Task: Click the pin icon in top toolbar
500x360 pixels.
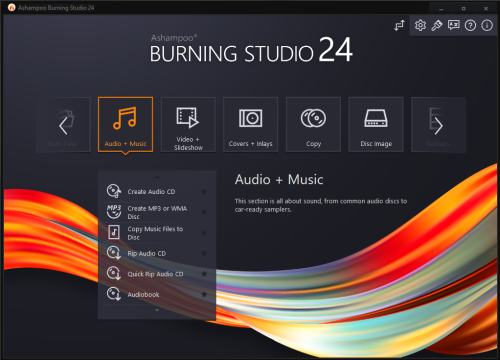Action: [x=437, y=25]
